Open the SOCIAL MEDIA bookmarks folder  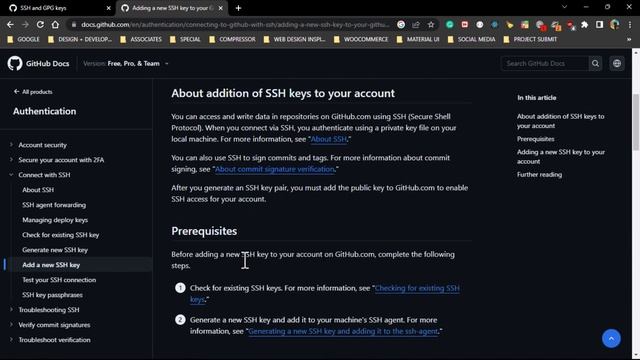[x=471, y=39]
